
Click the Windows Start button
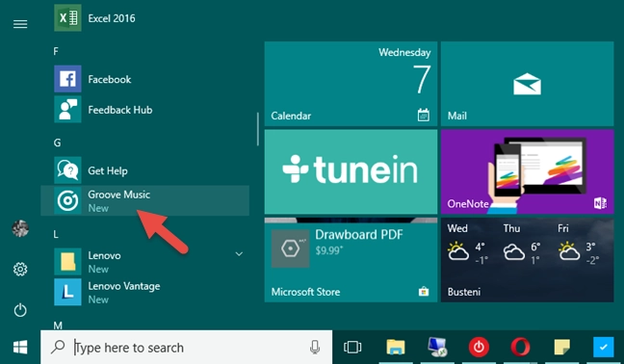point(20,348)
